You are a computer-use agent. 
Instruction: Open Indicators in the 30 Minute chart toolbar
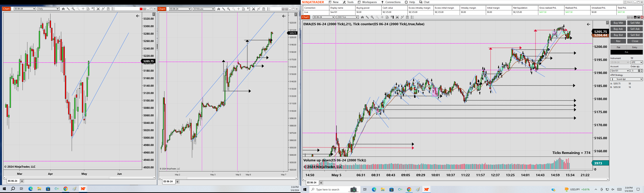[x=254, y=9]
